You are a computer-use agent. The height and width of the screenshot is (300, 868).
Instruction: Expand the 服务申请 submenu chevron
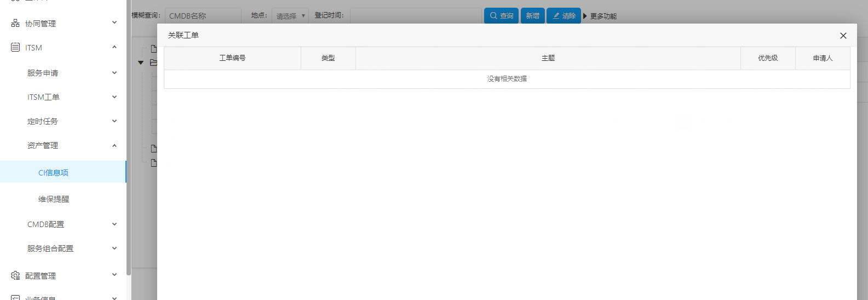tap(114, 72)
